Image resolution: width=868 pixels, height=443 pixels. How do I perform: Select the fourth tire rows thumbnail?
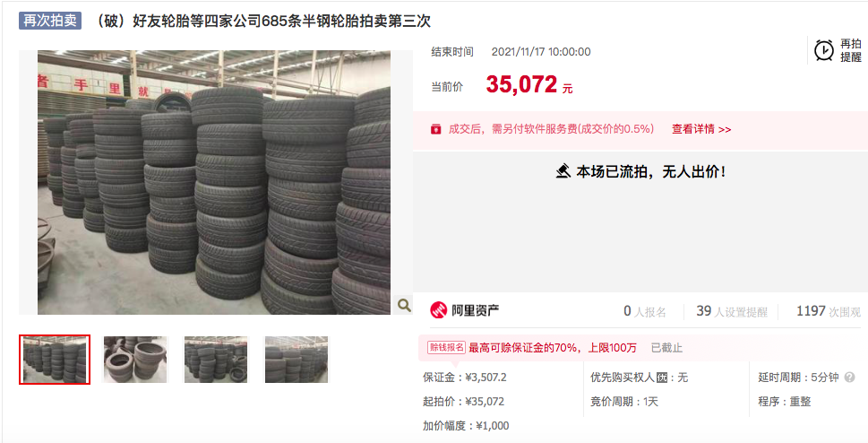296,360
